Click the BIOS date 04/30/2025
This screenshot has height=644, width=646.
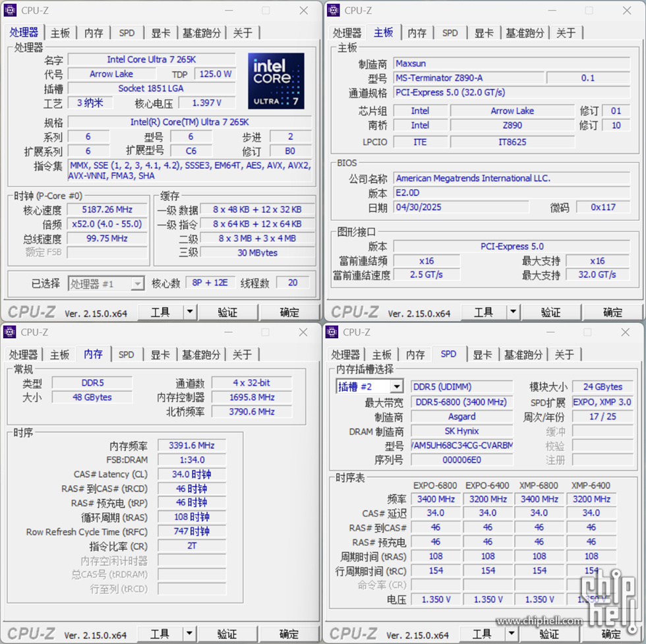click(461, 207)
